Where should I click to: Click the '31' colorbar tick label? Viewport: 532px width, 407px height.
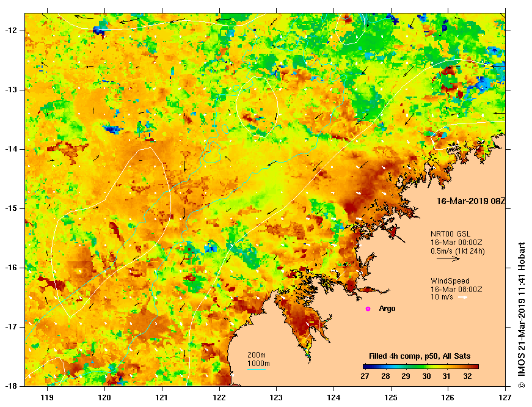(447, 376)
